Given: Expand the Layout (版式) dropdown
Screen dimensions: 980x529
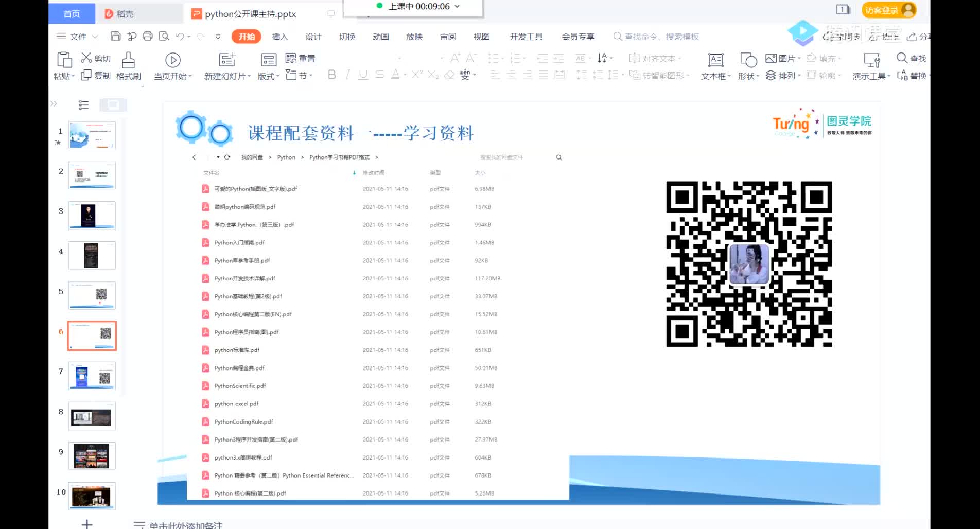Looking at the screenshot, I should coord(268,76).
